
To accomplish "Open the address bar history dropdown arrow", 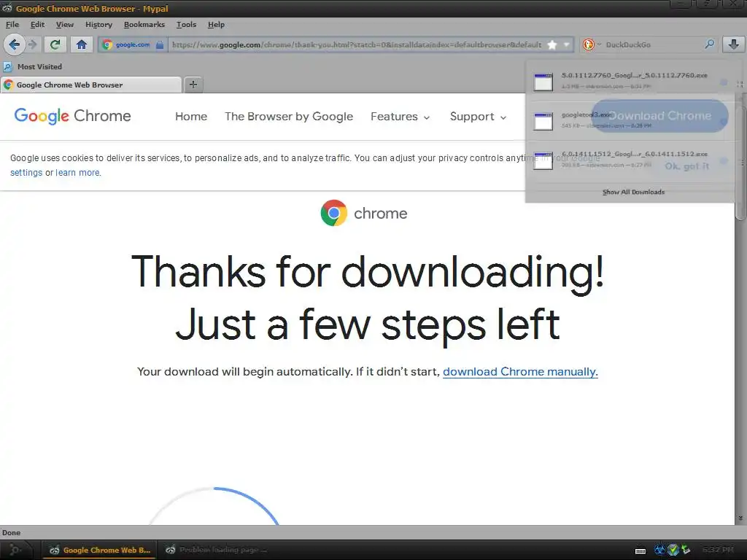I will tap(566, 44).
